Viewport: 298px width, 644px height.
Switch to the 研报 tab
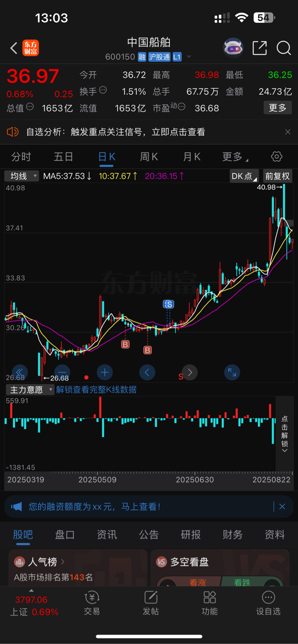coord(191,535)
